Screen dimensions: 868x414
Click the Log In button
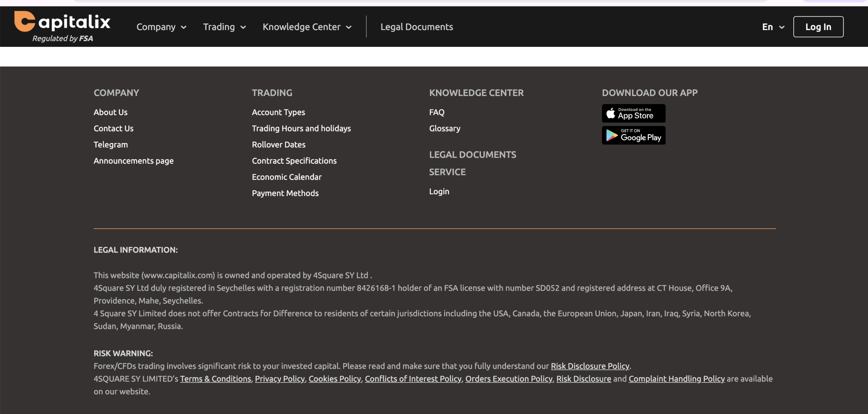[818, 27]
